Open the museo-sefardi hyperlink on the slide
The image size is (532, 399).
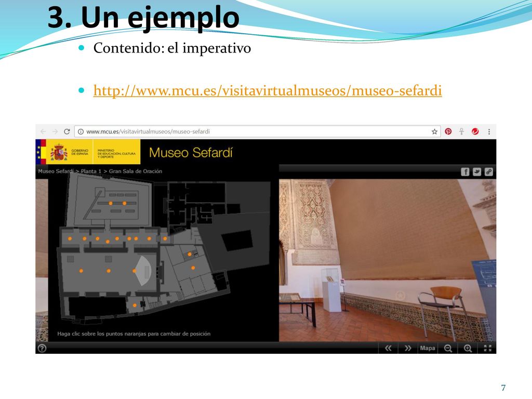tap(268, 90)
